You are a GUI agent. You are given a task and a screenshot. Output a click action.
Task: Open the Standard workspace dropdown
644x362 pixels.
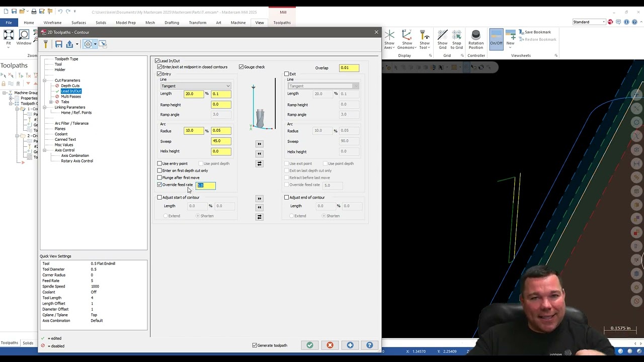(589, 22)
